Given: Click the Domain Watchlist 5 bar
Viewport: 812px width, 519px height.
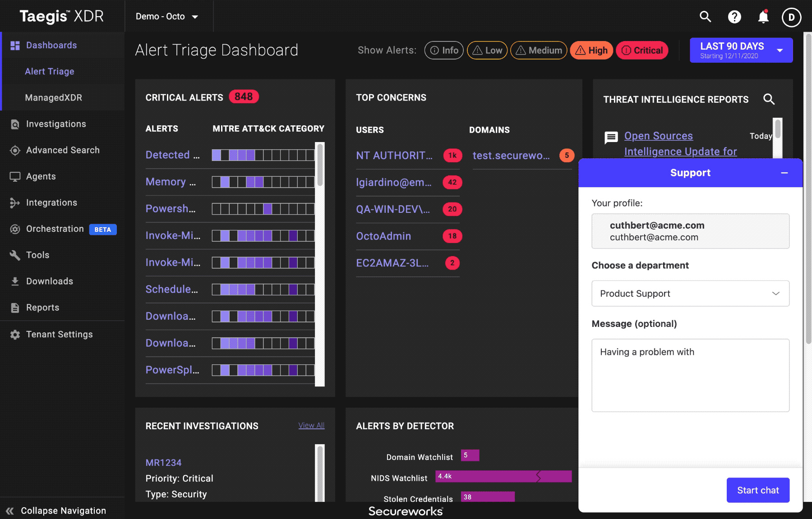Looking at the screenshot, I should (470, 455).
